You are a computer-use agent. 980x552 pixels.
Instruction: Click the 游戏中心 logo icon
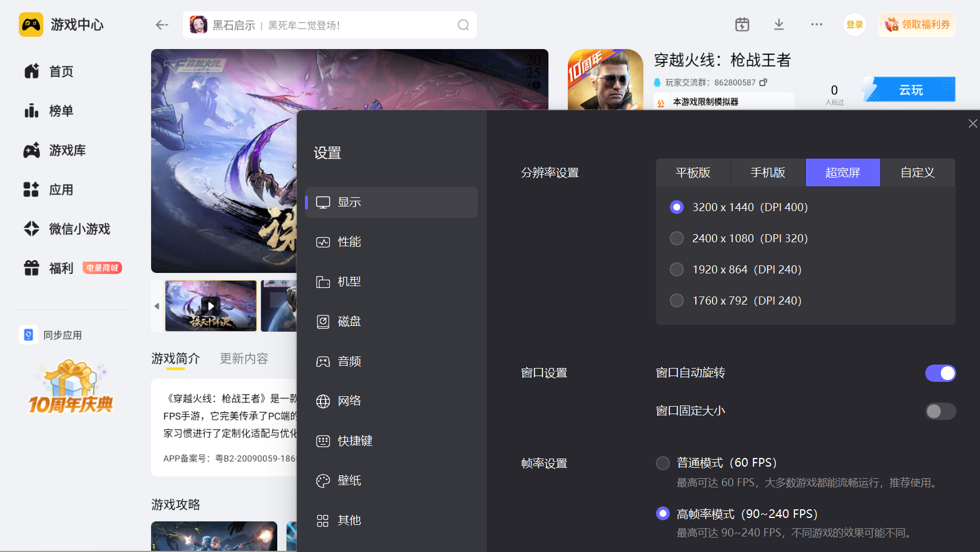(31, 25)
